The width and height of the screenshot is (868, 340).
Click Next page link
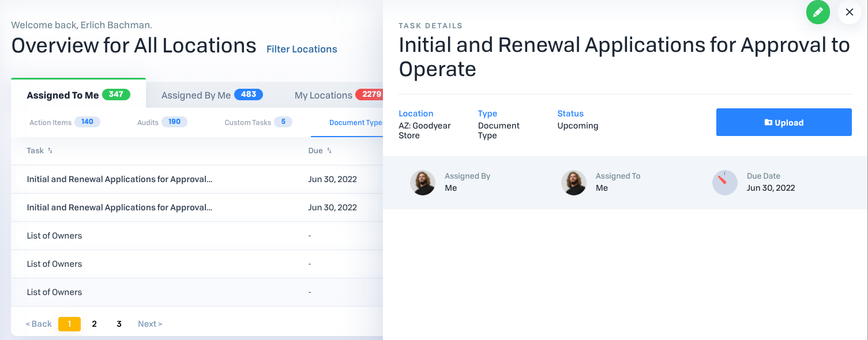click(150, 324)
